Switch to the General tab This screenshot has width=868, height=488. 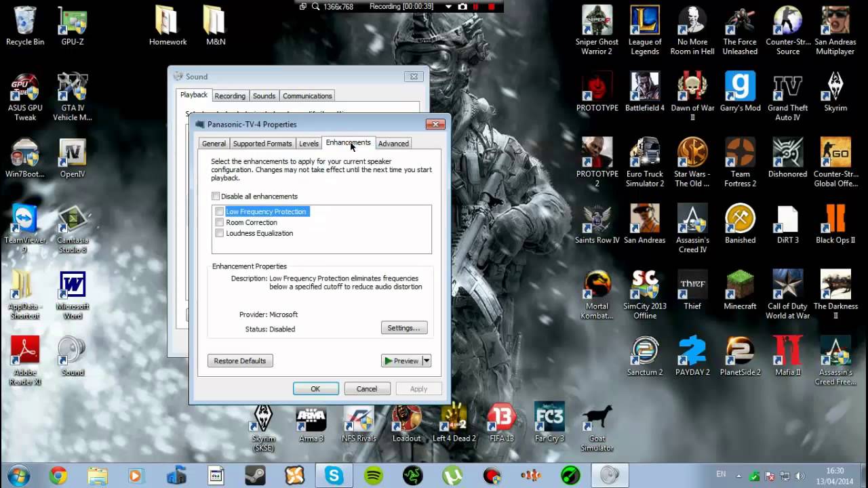[x=214, y=144]
